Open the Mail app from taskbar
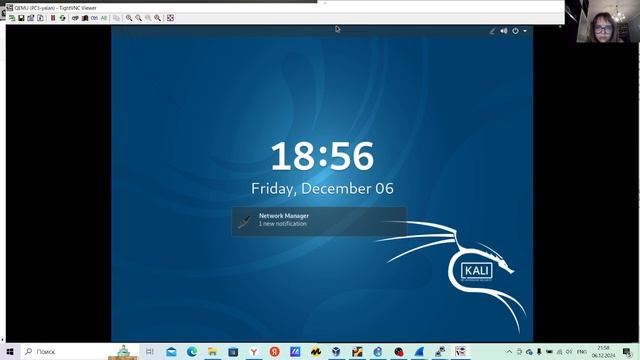Screen dimensions: 640x360 coord(171,351)
